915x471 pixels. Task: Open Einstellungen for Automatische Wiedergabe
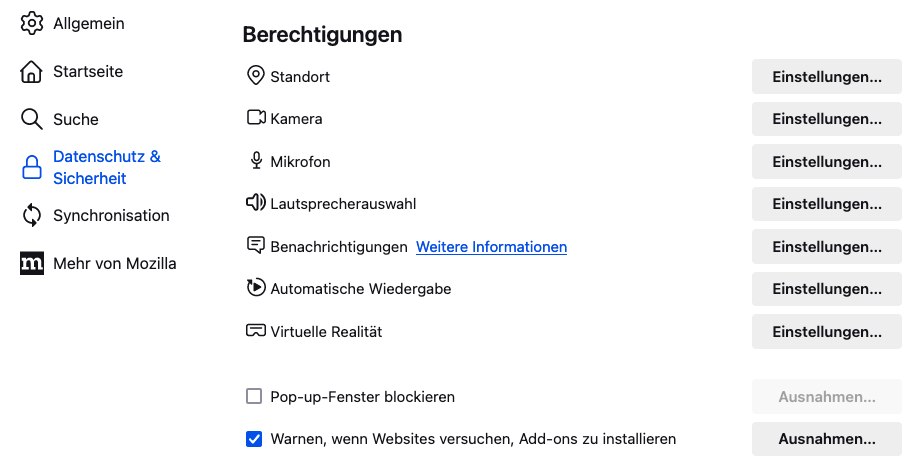[x=827, y=289]
